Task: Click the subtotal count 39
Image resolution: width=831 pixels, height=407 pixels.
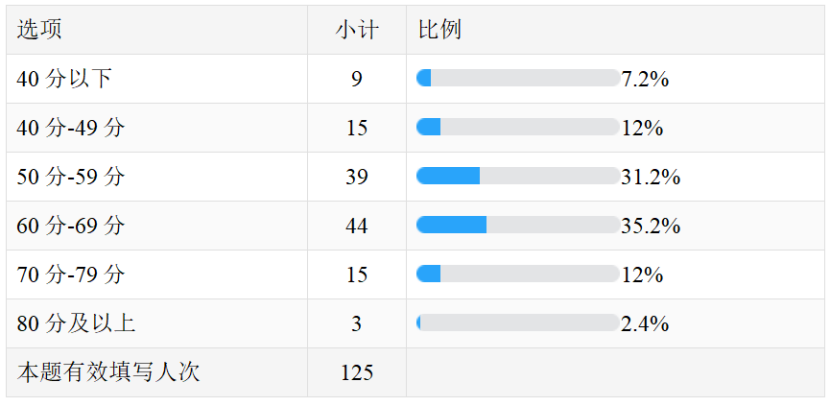Action: (357, 177)
